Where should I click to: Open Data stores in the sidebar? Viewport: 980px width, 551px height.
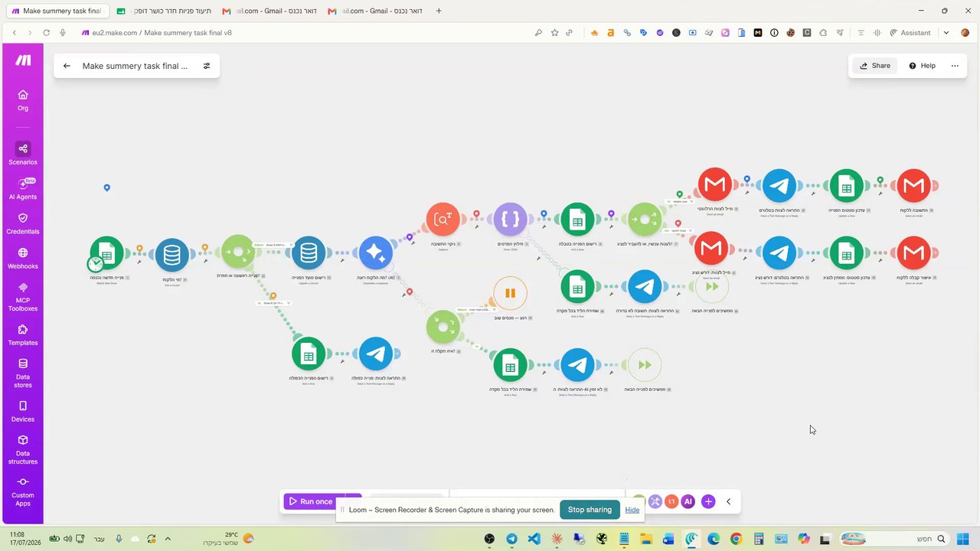pyautogui.click(x=23, y=373)
